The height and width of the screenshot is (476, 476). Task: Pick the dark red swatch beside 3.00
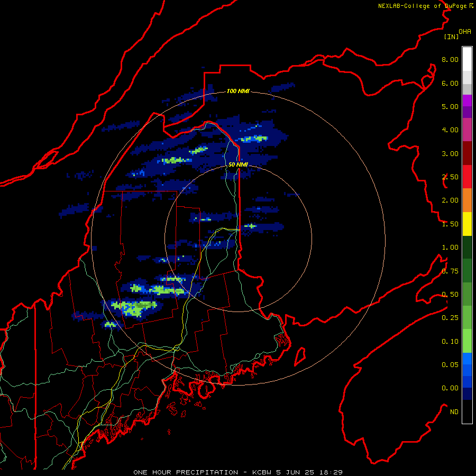click(467, 153)
